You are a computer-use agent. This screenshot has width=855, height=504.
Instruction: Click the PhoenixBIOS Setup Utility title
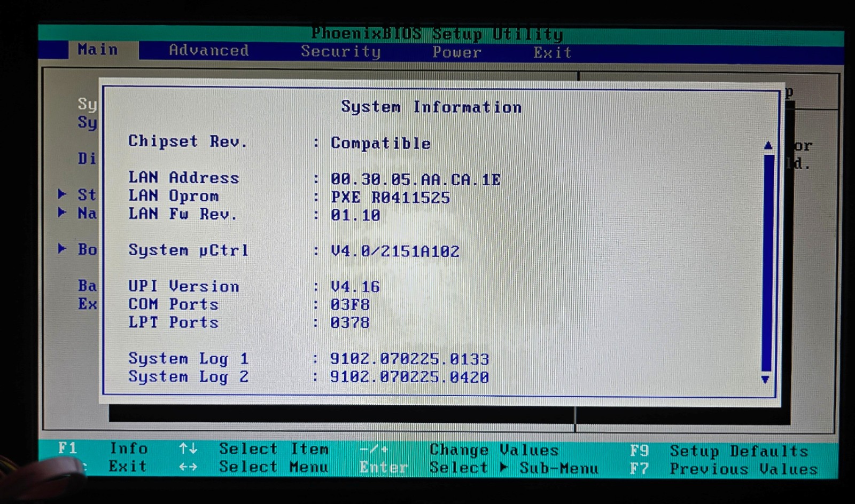(x=437, y=34)
